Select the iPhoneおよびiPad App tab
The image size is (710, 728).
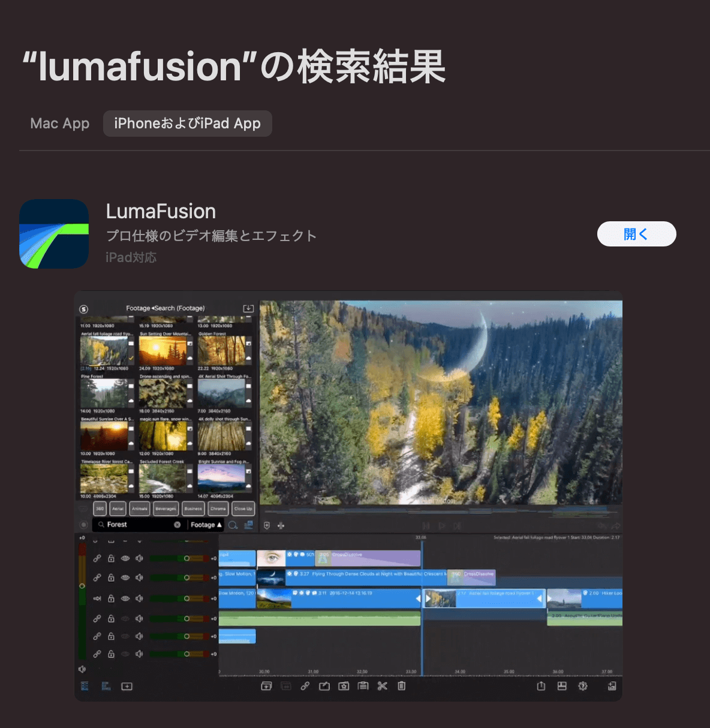[x=188, y=124]
